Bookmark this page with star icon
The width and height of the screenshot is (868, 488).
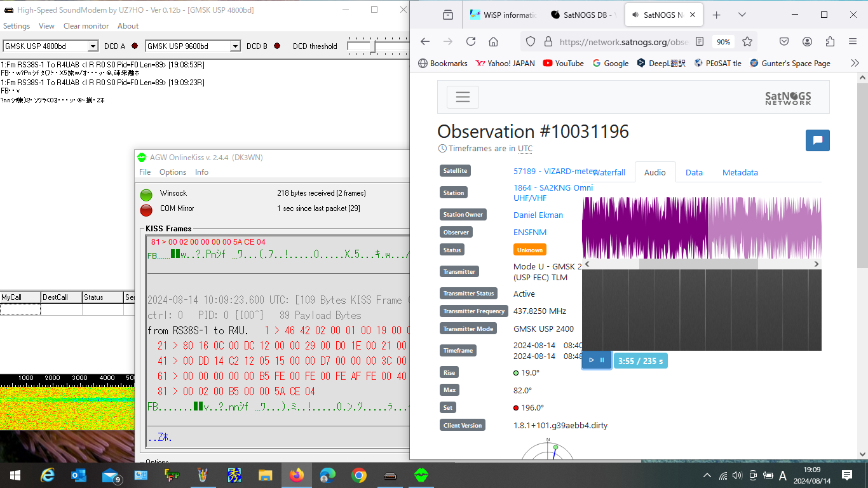[747, 41]
